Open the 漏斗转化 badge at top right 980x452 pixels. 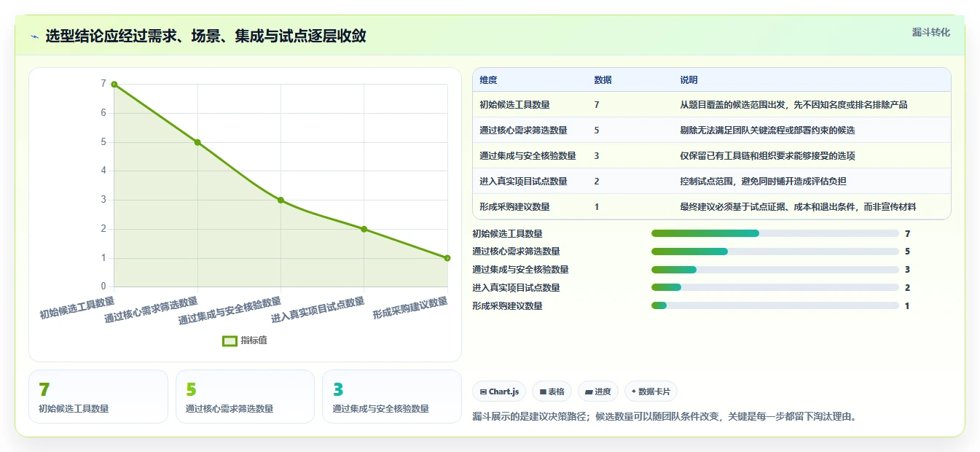pyautogui.click(x=931, y=32)
